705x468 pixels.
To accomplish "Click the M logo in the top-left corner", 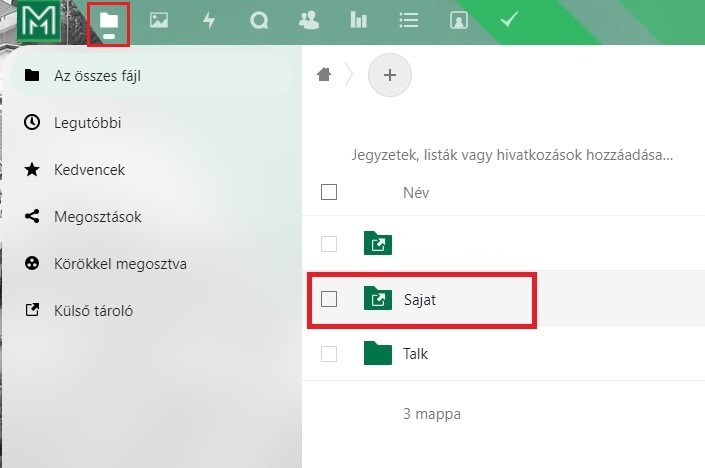I will [40, 22].
